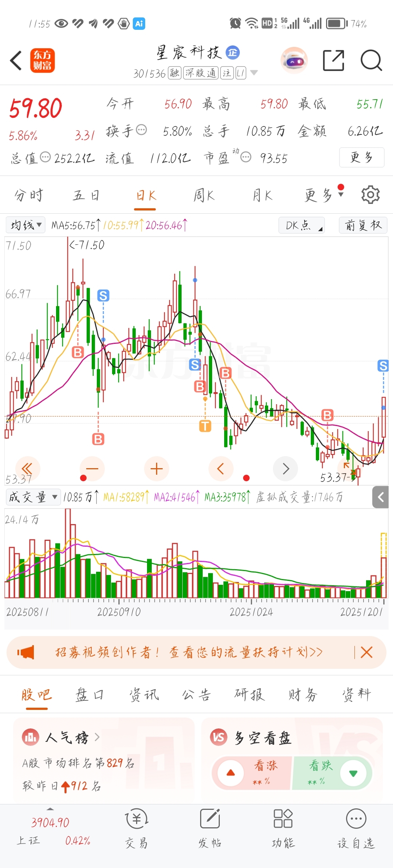Image resolution: width=393 pixels, height=868 pixels.
Task: Open 人气榜 chevron link
Action: 97,737
